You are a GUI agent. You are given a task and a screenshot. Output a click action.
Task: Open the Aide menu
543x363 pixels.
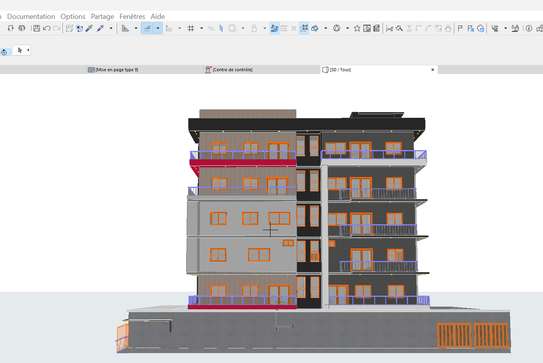pyautogui.click(x=158, y=16)
